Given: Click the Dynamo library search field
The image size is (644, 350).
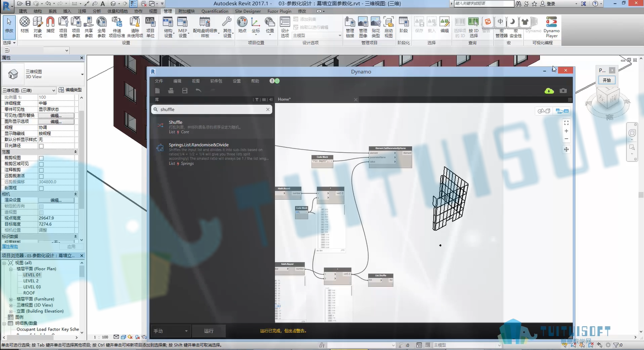Looking at the screenshot, I should tap(212, 110).
